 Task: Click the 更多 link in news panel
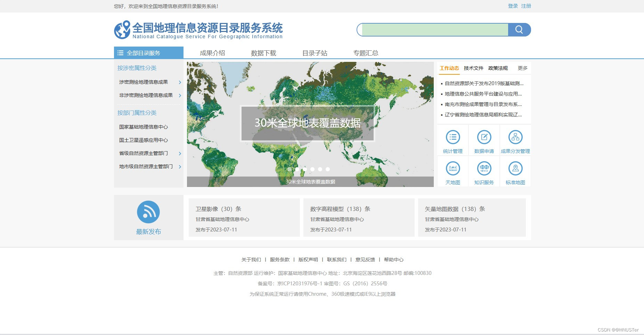pos(523,68)
